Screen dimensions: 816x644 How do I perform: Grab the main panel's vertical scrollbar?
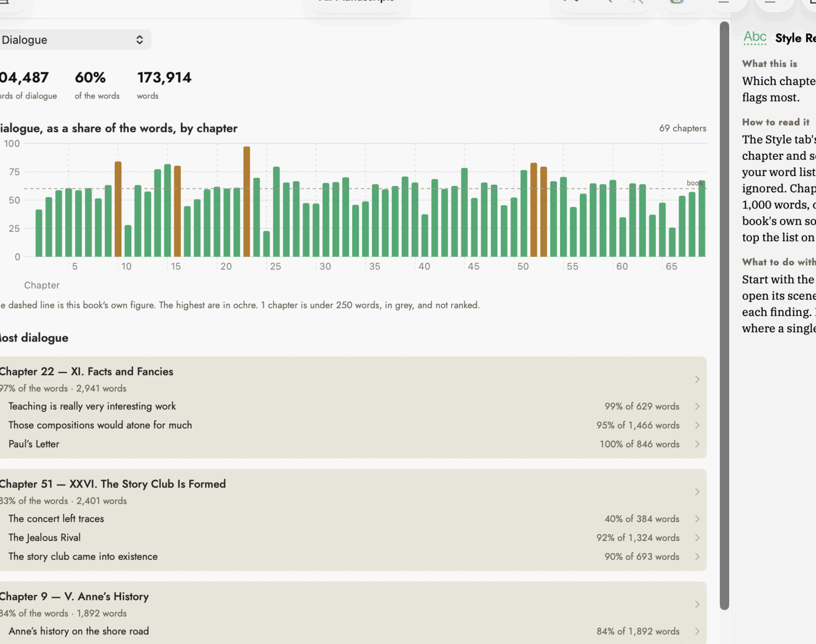pyautogui.click(x=724, y=316)
